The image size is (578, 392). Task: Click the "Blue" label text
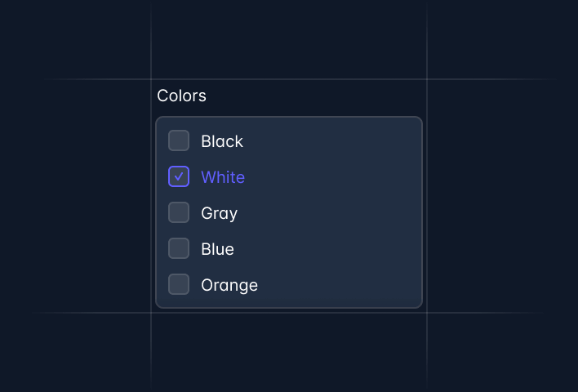point(217,249)
